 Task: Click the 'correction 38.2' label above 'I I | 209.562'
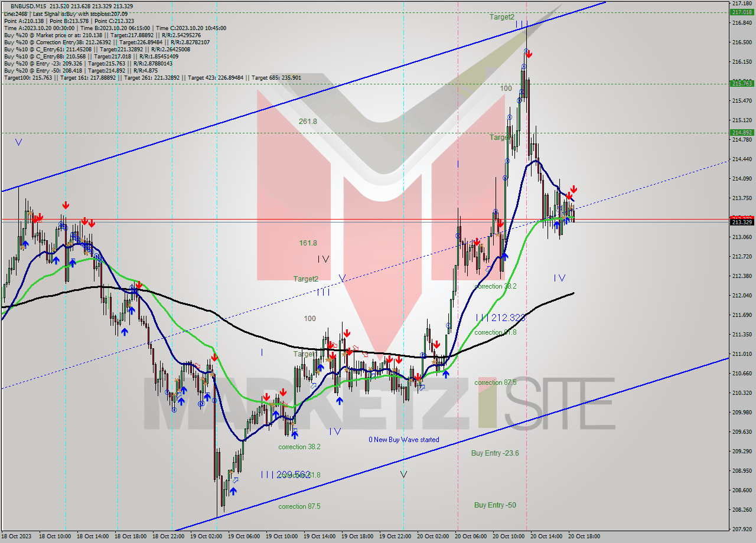299,447
